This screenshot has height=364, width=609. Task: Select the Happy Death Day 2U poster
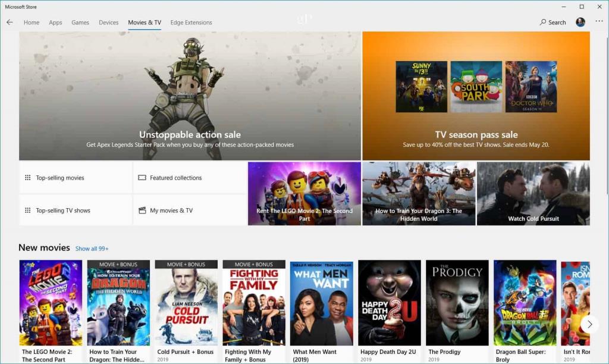click(x=390, y=303)
